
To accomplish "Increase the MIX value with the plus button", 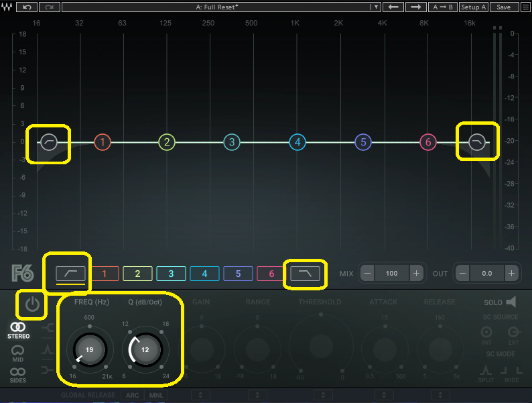I will click(416, 274).
